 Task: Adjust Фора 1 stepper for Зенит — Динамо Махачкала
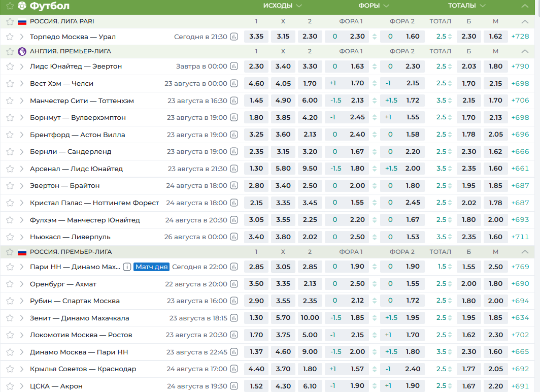coord(375,318)
